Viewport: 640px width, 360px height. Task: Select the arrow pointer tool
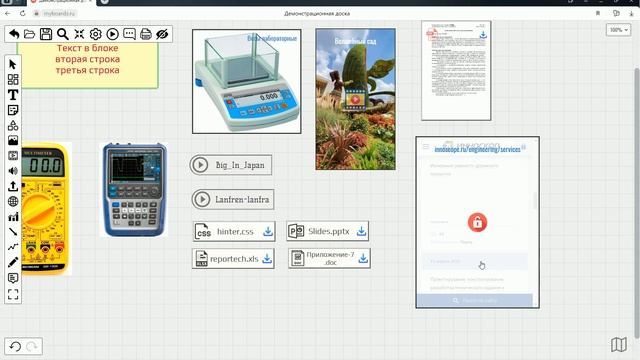click(x=13, y=64)
